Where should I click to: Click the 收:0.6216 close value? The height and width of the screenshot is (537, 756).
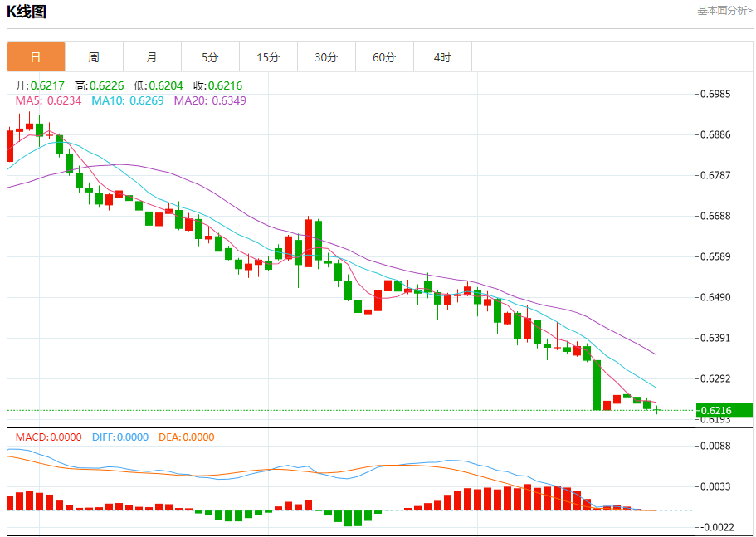(218, 85)
